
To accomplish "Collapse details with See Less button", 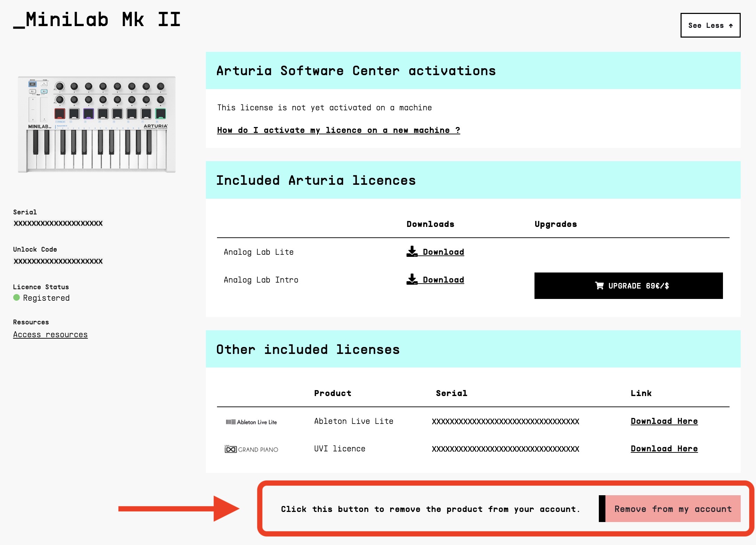I will [710, 25].
